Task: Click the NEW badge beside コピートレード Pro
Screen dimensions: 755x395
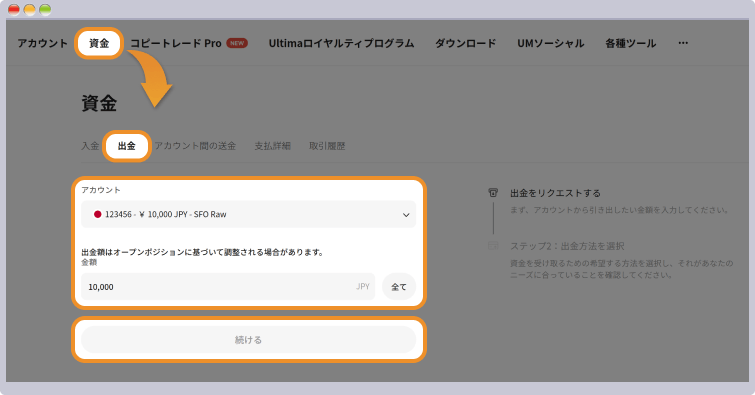Action: pyautogui.click(x=237, y=43)
